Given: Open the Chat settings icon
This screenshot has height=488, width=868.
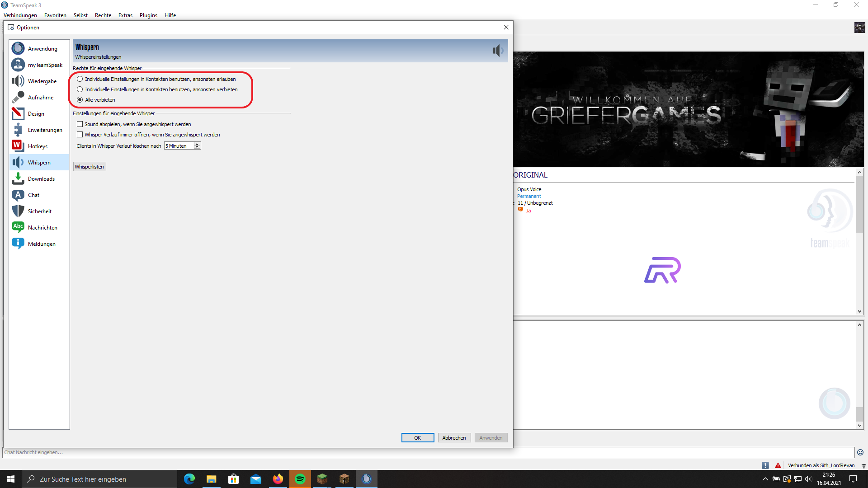Looking at the screenshot, I should [18, 195].
